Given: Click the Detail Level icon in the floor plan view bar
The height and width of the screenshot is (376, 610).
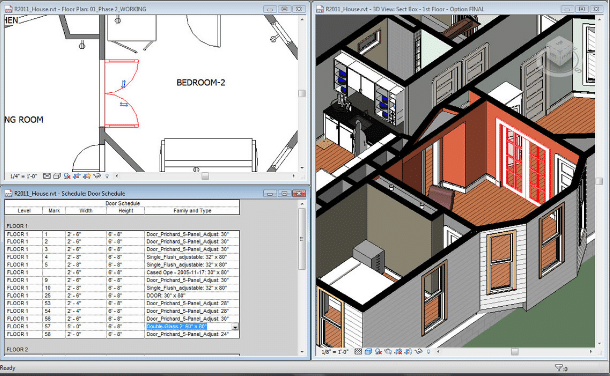Looking at the screenshot, I should click(47, 176).
